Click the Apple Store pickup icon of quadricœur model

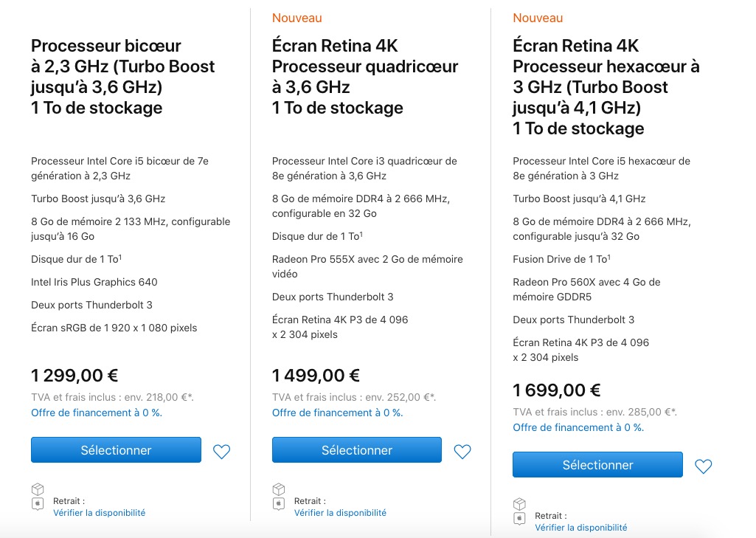click(279, 504)
